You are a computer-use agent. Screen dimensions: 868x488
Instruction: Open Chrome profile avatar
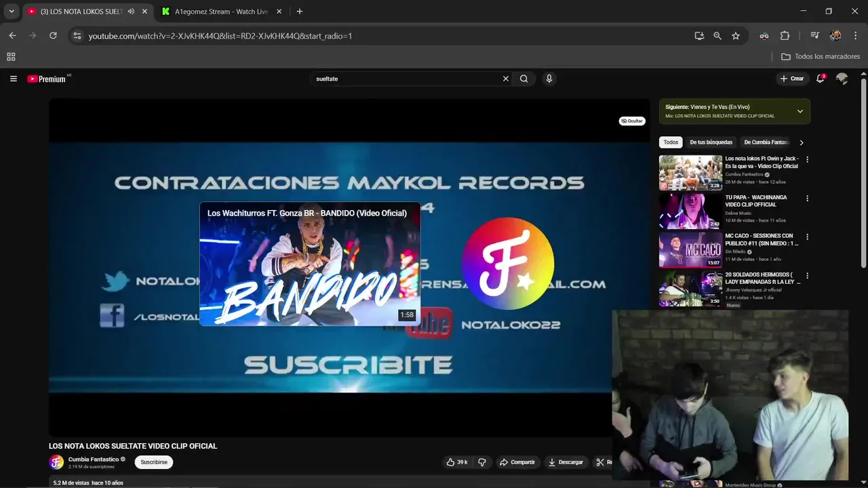(835, 36)
